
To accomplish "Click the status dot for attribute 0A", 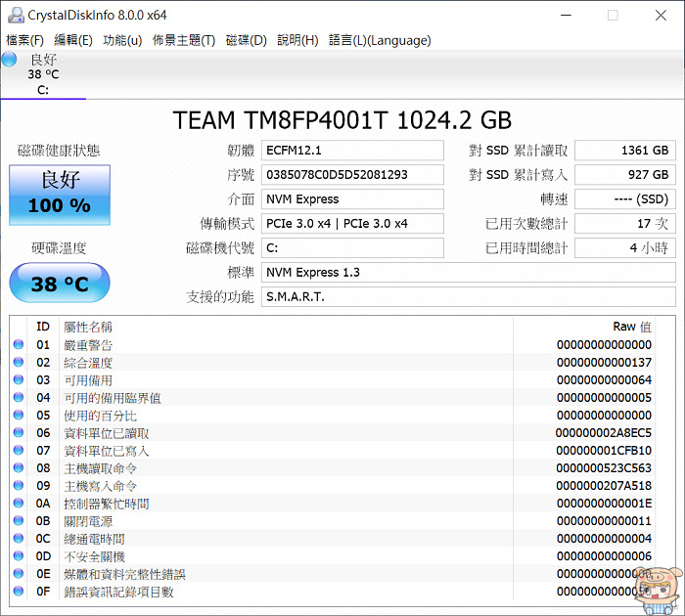I will 19,503.
